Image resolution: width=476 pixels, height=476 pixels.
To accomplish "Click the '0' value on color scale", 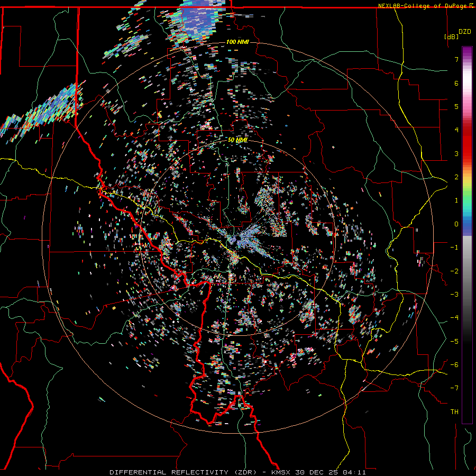I will point(456,224).
